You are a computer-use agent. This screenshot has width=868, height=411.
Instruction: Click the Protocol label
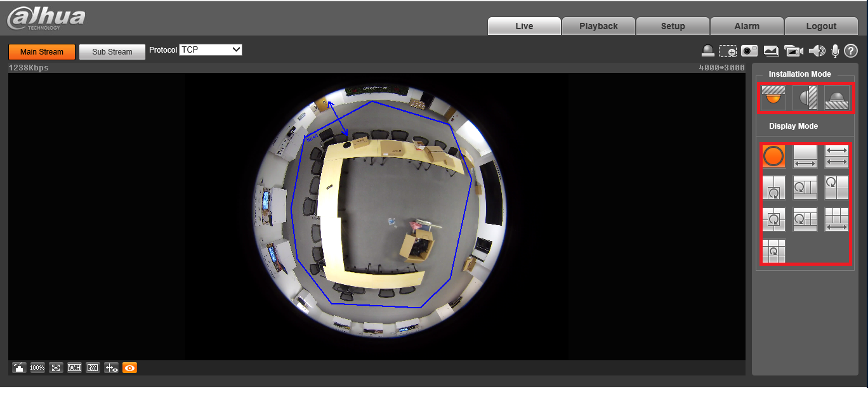pos(163,49)
